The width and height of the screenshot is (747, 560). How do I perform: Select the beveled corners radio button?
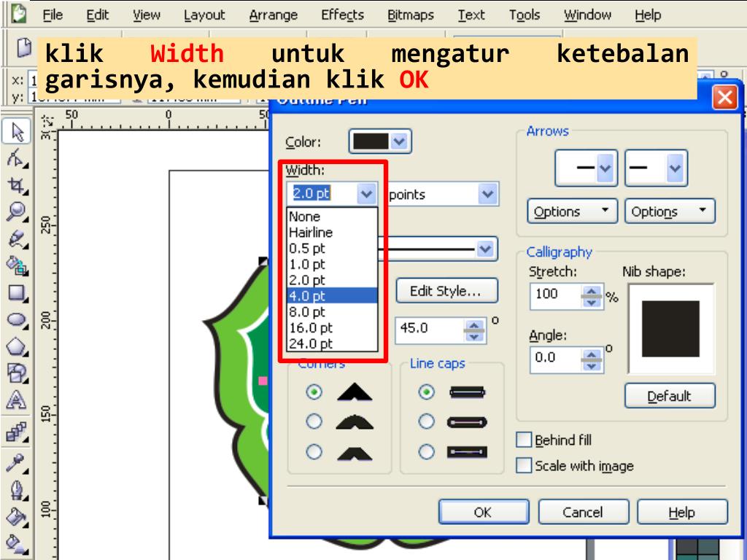click(314, 451)
